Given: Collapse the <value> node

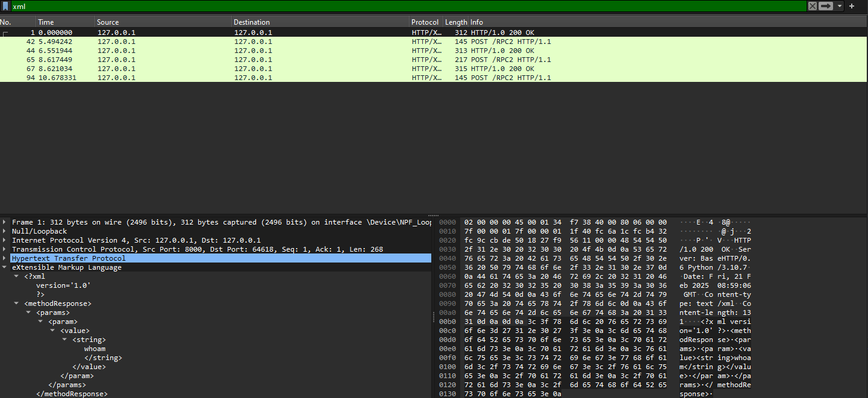Looking at the screenshot, I should 53,331.
